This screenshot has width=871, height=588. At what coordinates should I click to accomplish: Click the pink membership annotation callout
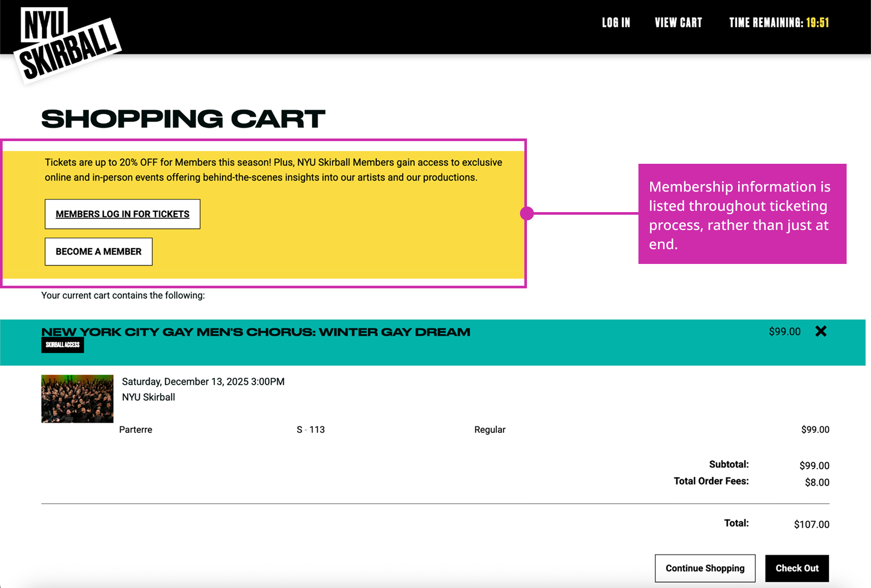click(x=742, y=214)
